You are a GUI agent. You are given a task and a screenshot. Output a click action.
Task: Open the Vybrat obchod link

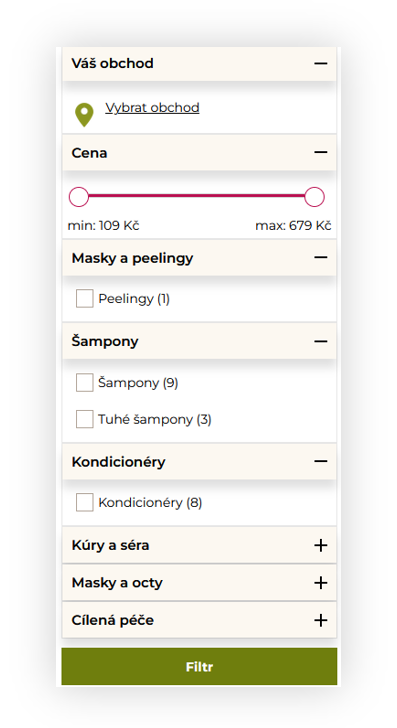point(152,108)
